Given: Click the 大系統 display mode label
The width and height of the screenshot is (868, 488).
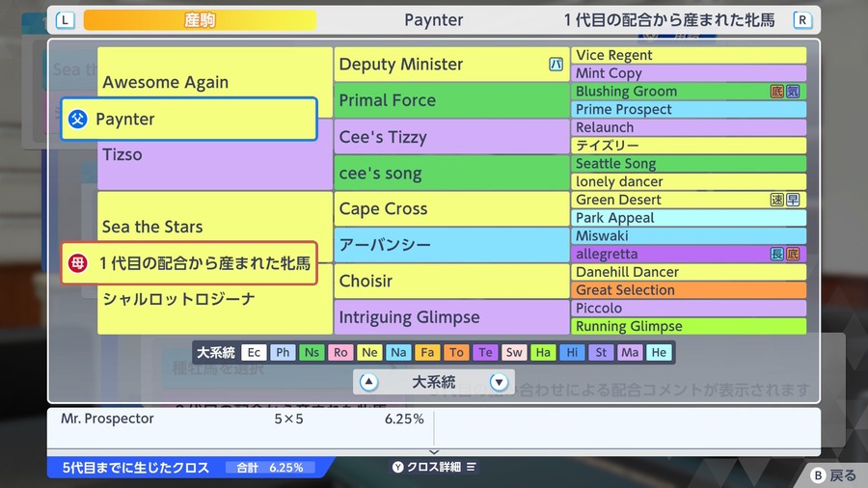Looking at the screenshot, I should click(433, 382).
